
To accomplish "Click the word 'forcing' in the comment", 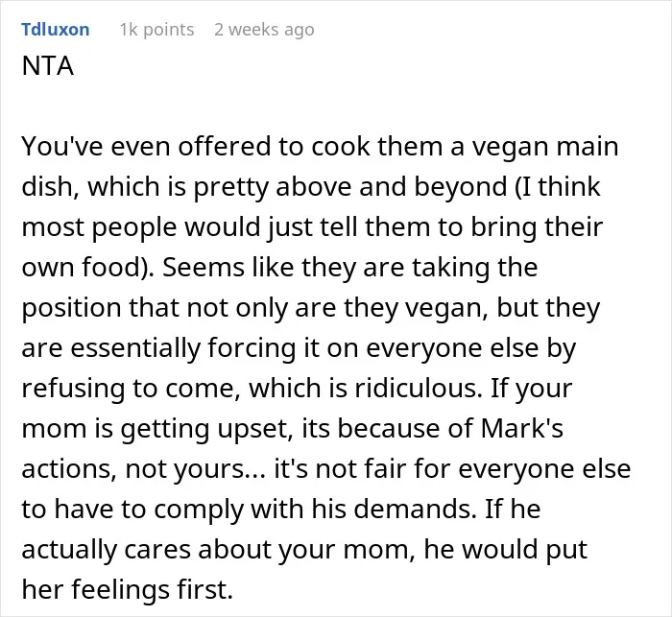I will click(x=252, y=348).
